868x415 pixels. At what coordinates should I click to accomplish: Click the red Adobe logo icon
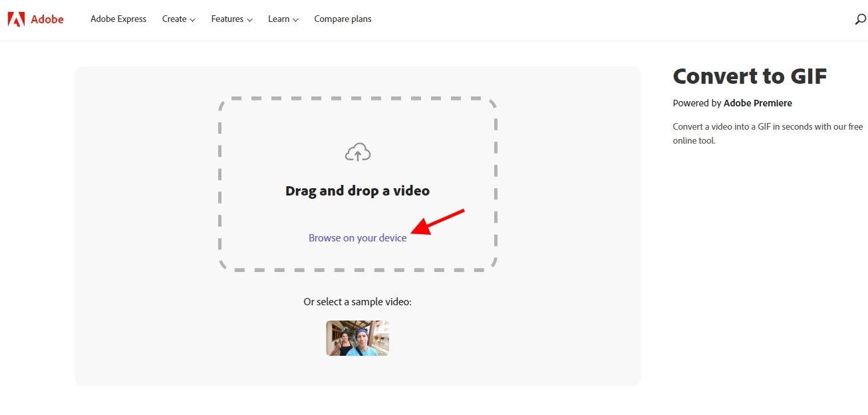coord(16,19)
